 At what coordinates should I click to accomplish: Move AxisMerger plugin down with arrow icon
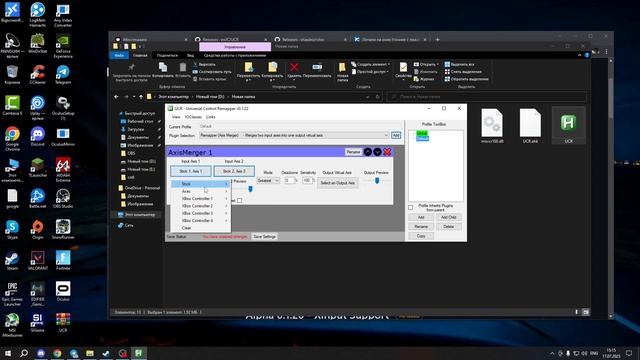[378, 152]
